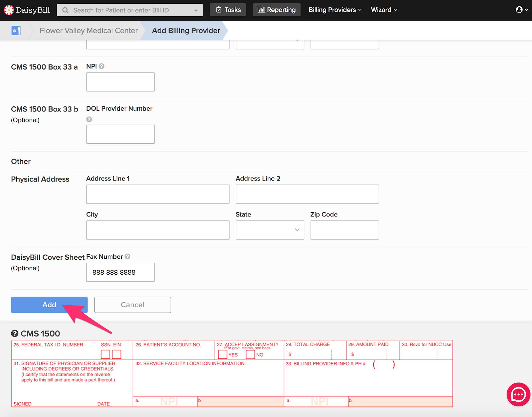Open the Wizard dropdown menu
This screenshot has height=417, width=532.
coord(384,10)
